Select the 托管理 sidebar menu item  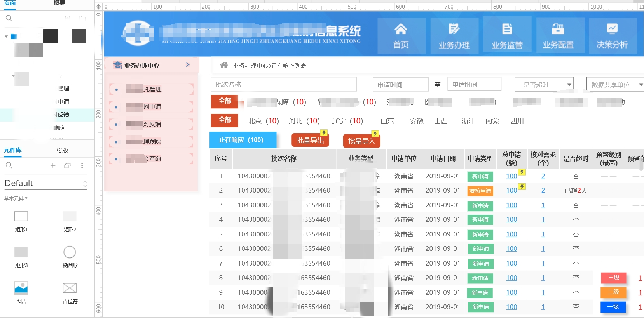152,89
